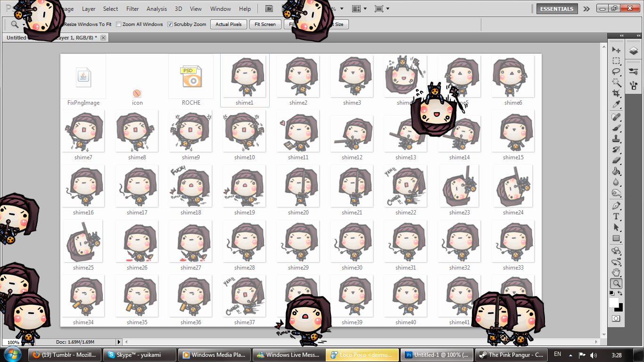Toggle Quick Mask mode
Screen dimensions: 644x362
click(616, 319)
